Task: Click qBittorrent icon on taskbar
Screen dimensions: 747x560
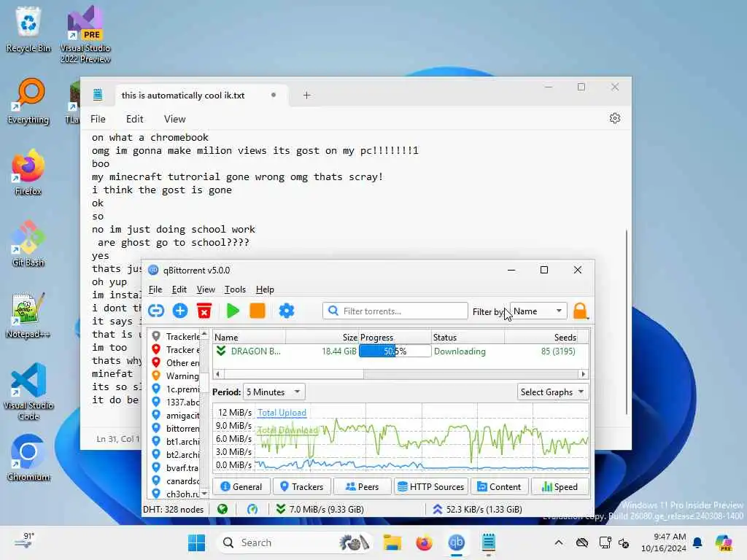Action: [456, 542]
